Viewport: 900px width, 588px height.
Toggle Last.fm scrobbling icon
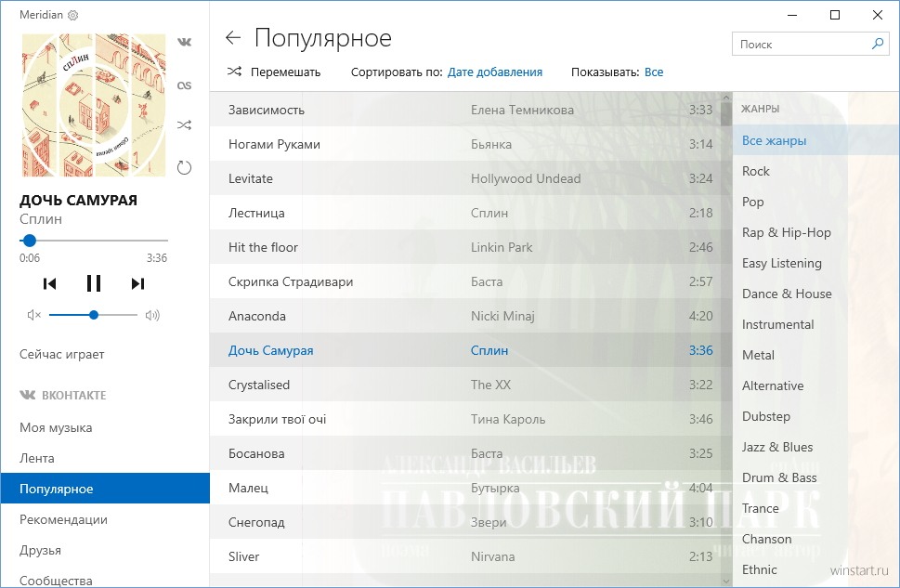pyautogui.click(x=184, y=85)
